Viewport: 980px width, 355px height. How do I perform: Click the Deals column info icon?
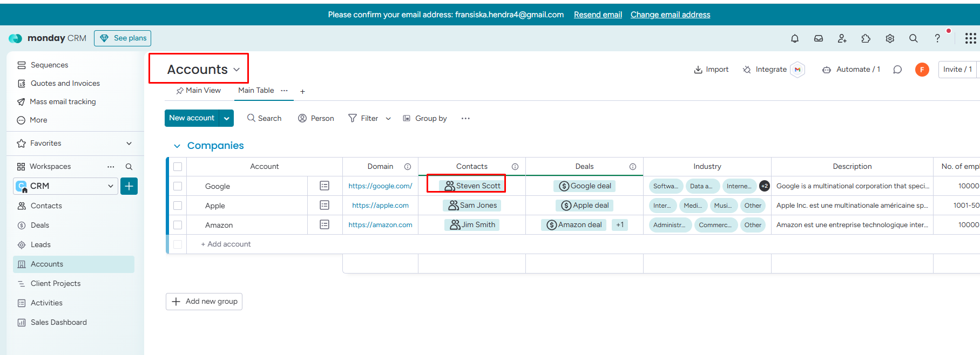pyautogui.click(x=633, y=167)
